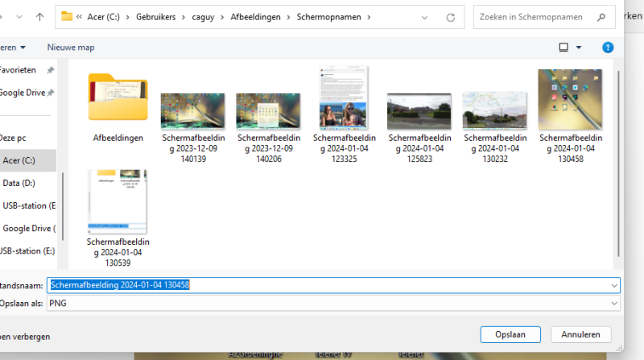This screenshot has width=644, height=360.
Task: Select Deze pc in navigation pane
Action: (x=13, y=138)
